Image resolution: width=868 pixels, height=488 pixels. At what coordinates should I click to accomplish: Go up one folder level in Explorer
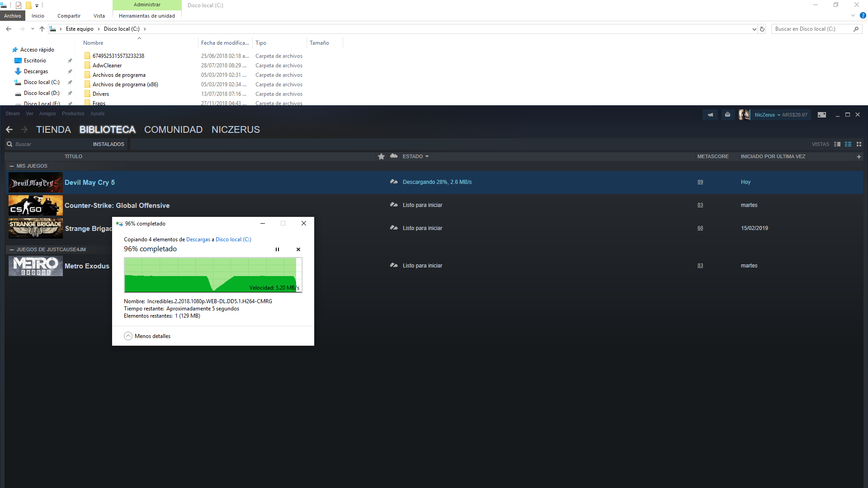click(x=42, y=29)
